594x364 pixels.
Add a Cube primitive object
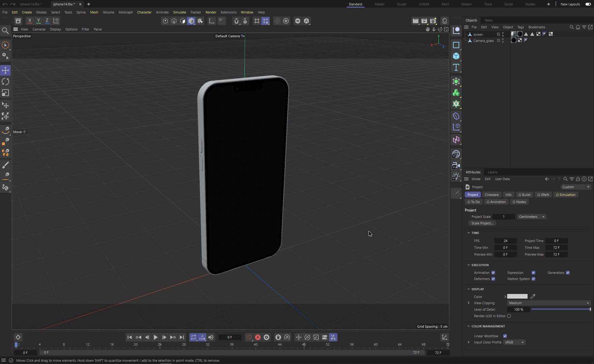tap(456, 56)
